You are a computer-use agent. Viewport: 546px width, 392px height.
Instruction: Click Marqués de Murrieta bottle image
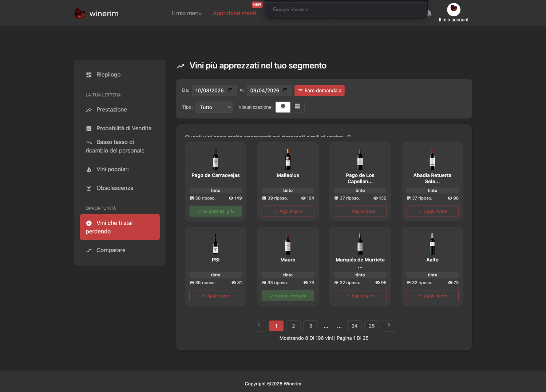coord(360,244)
